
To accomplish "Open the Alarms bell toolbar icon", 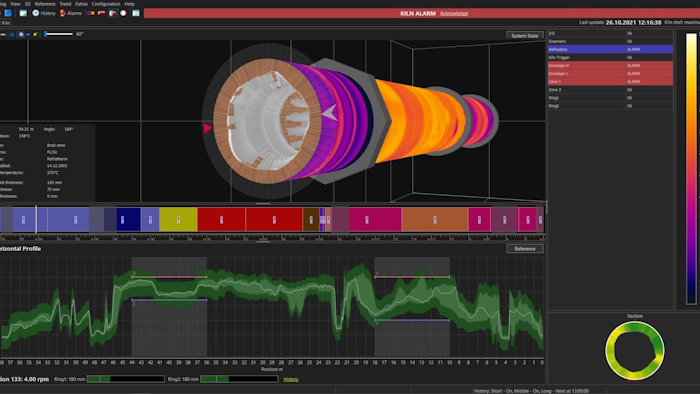I will coord(62,13).
